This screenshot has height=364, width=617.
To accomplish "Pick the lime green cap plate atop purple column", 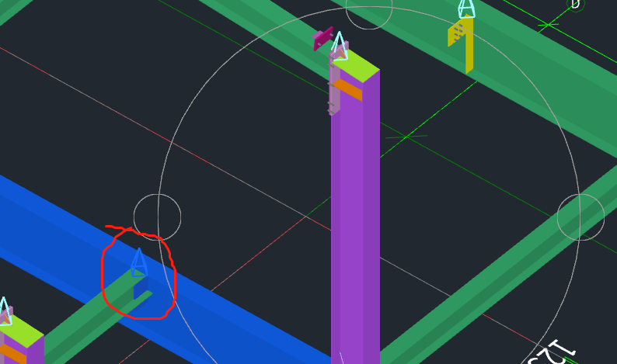I will pos(356,65).
